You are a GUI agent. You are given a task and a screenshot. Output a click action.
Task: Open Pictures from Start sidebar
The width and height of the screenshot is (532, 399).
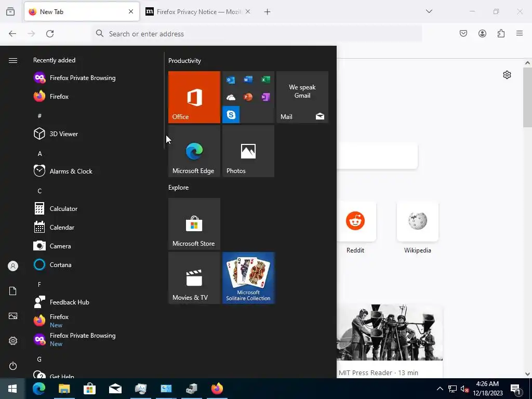[x=13, y=316]
